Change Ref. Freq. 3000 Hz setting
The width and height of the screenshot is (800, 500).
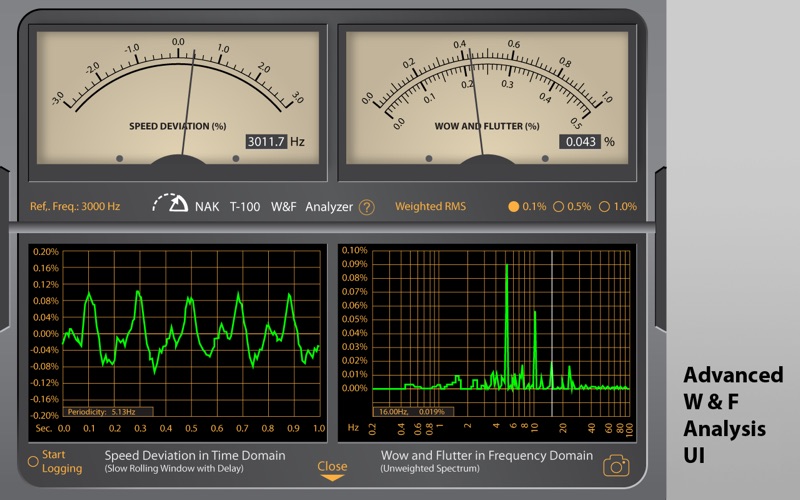tap(75, 207)
